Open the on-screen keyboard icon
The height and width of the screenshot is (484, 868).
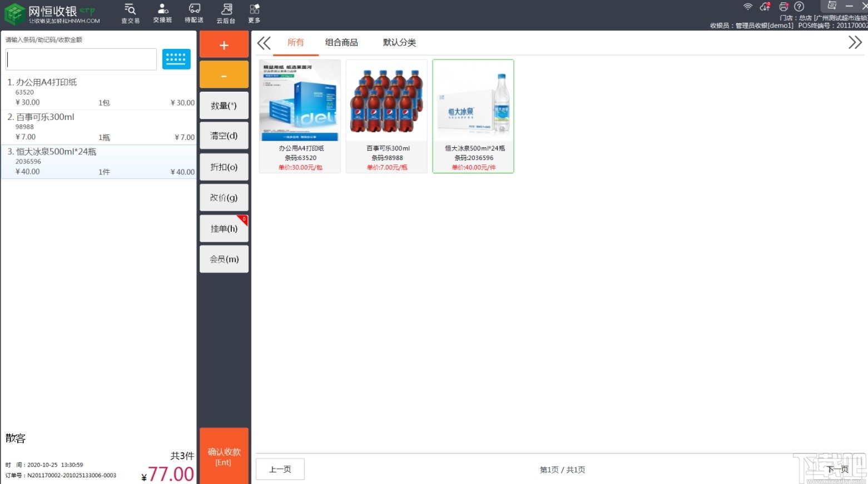click(176, 59)
